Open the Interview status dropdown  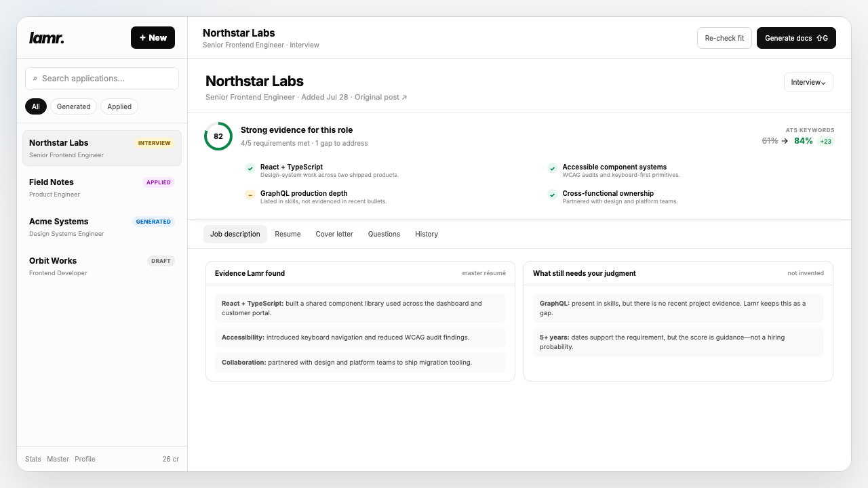point(808,82)
